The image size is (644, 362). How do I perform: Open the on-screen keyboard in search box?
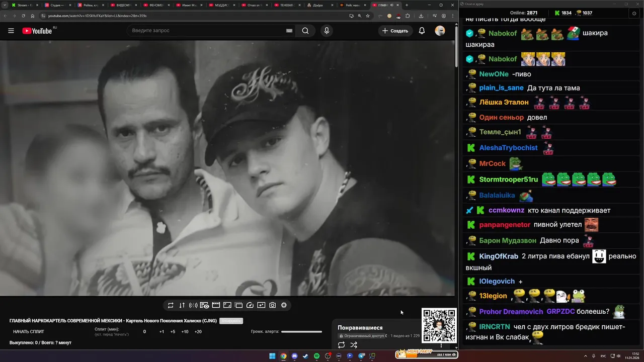(289, 31)
